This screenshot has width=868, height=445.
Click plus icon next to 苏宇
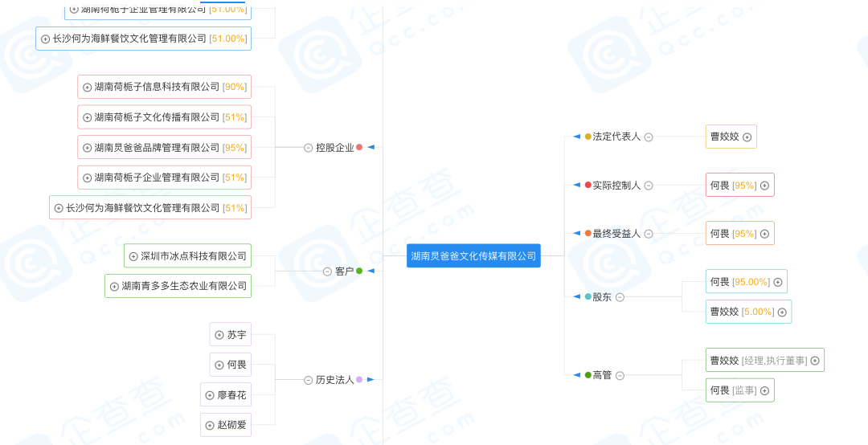[219, 335]
